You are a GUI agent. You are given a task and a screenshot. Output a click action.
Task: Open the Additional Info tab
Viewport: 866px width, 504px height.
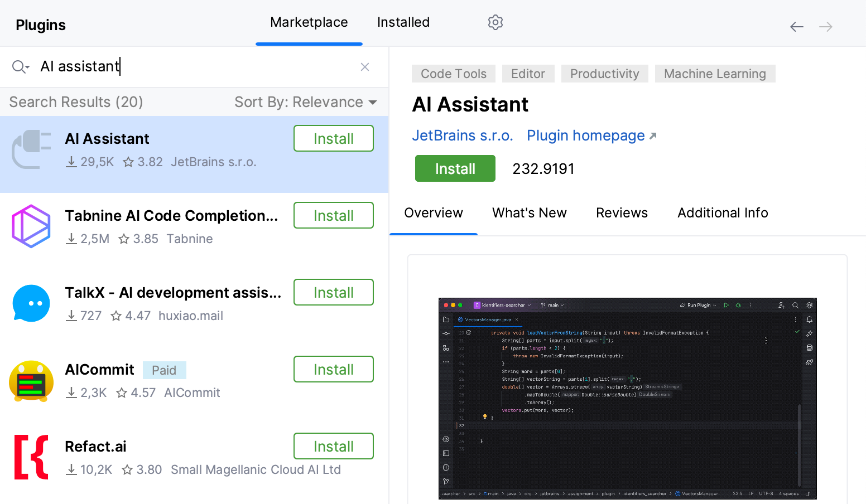point(723,212)
